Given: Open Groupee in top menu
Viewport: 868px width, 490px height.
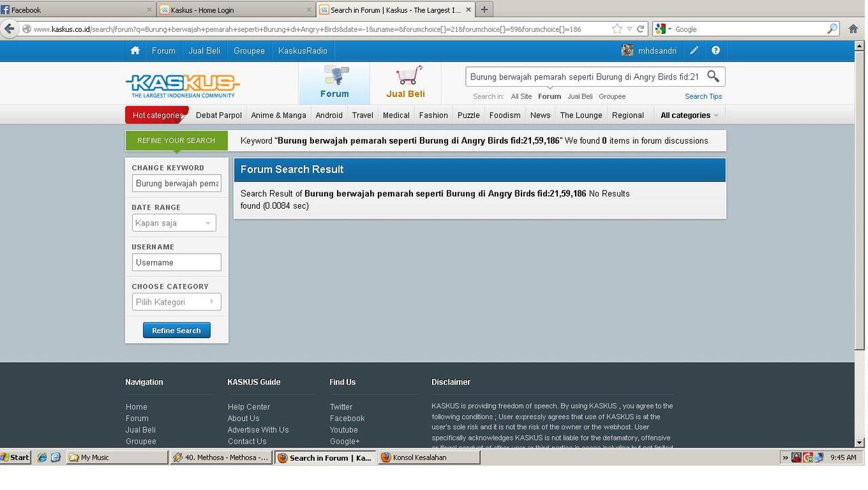Looking at the screenshot, I should (249, 51).
